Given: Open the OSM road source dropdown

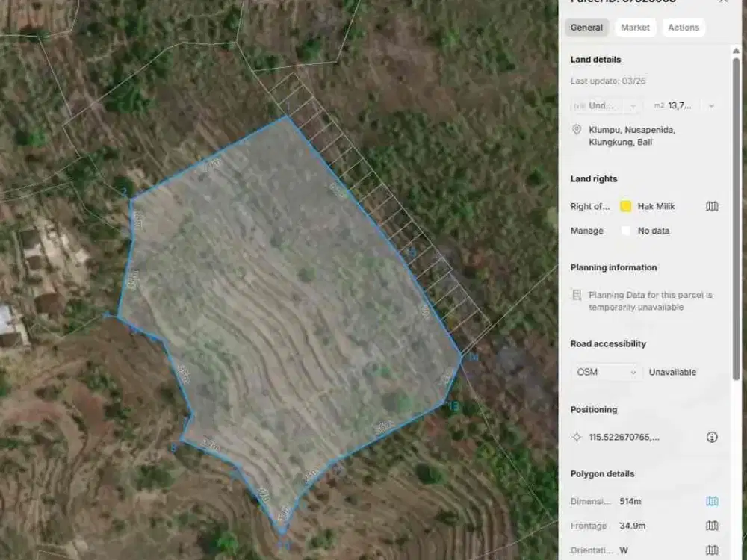Looking at the screenshot, I should (x=606, y=372).
